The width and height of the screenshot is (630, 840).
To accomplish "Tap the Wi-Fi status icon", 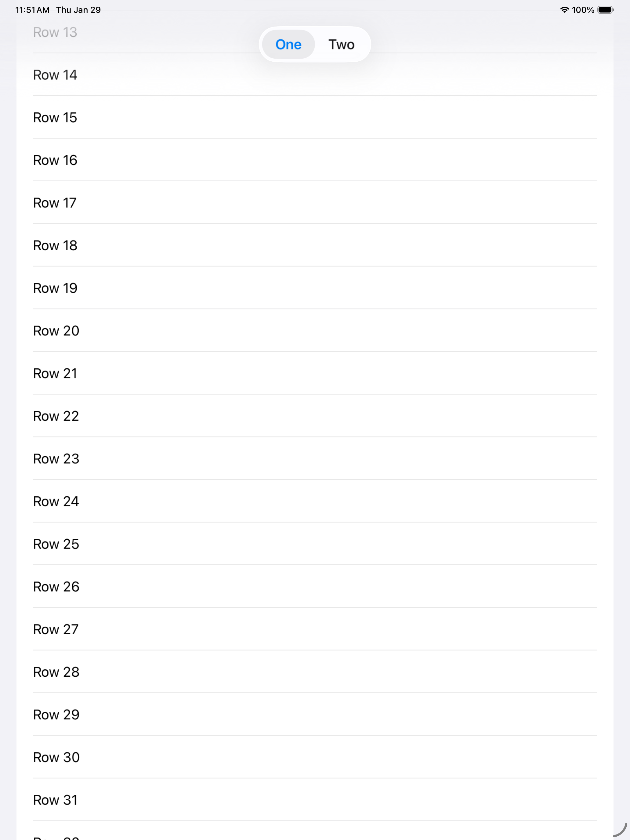I will coord(564,10).
